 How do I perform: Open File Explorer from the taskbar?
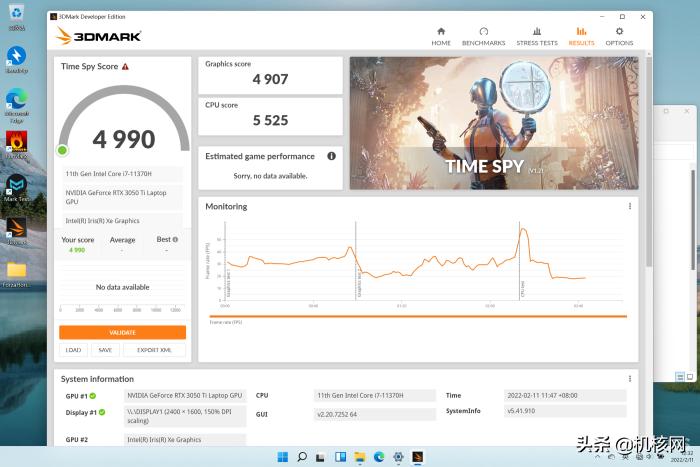[360, 457]
